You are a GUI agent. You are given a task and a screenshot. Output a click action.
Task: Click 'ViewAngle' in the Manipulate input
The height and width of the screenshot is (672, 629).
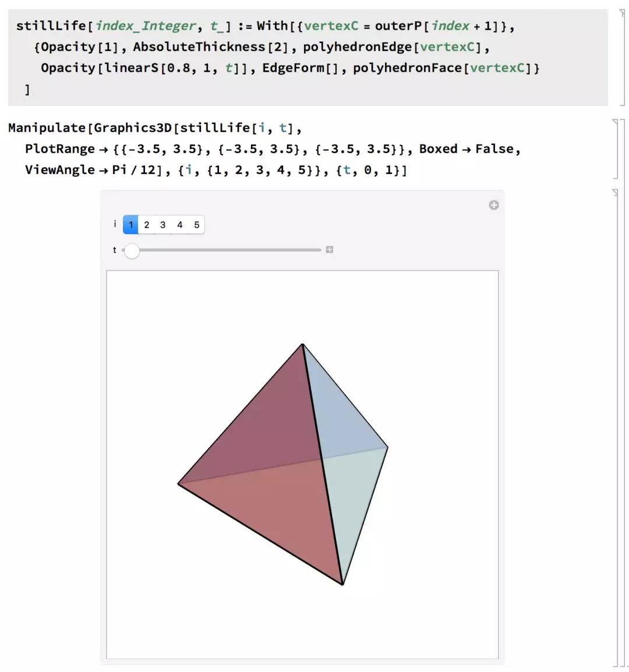pyautogui.click(x=60, y=169)
